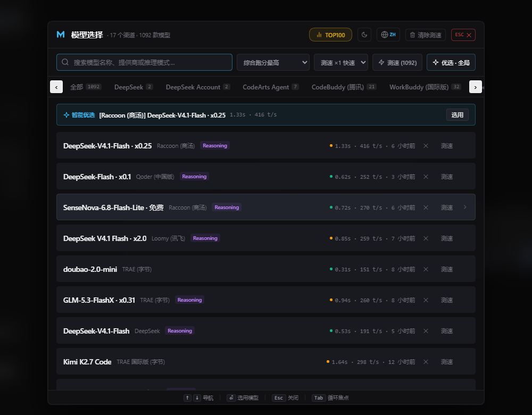This screenshot has height=415, width=532.
Task: Click Qoder (中国版) provider label
Action: [155, 177]
